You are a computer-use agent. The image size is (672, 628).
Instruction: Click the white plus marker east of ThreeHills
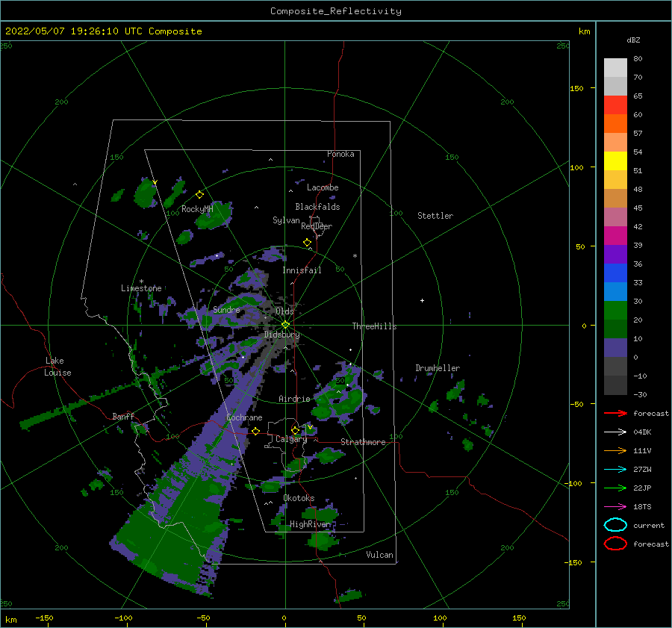pos(422,300)
